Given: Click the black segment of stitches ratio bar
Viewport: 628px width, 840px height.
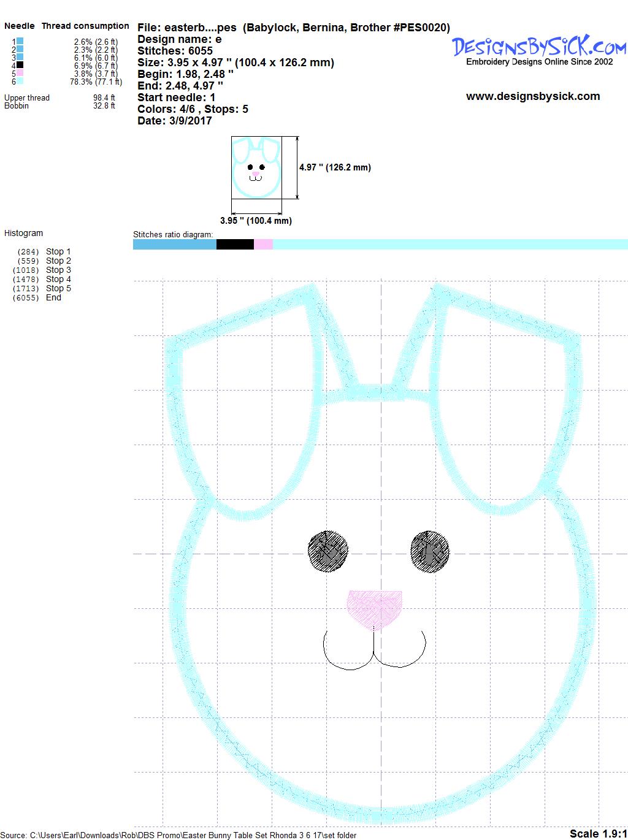Looking at the screenshot, I should pos(235,245).
